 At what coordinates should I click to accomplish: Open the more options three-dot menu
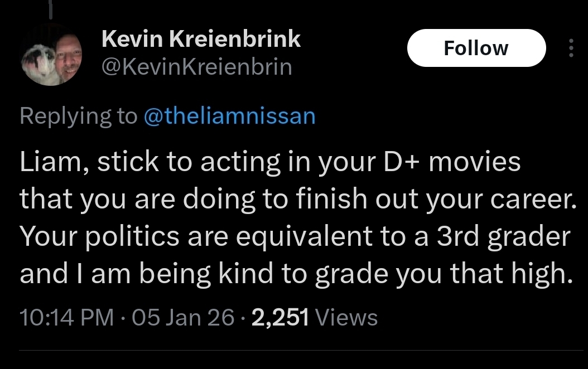pyautogui.click(x=570, y=48)
